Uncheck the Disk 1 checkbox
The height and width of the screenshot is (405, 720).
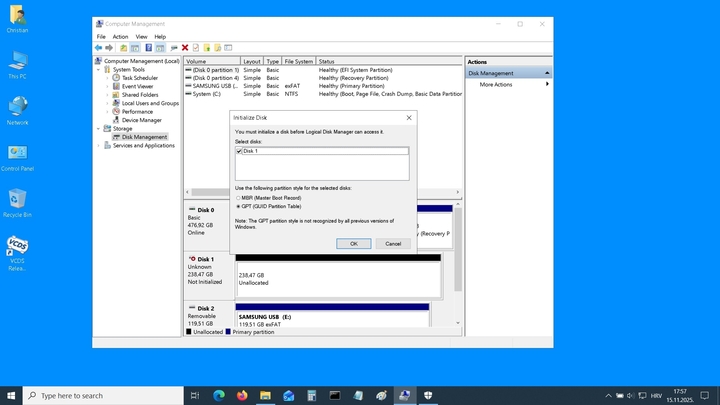click(x=239, y=151)
